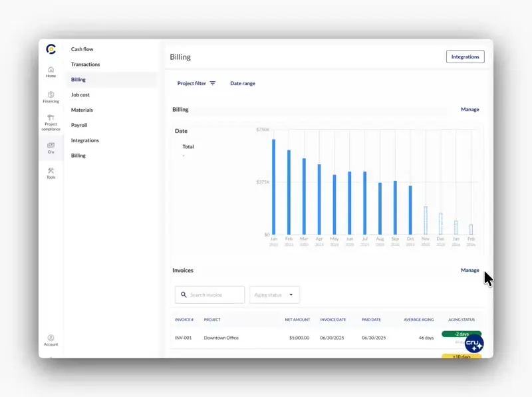Click the AVERAGE AGING column header

coord(419,320)
